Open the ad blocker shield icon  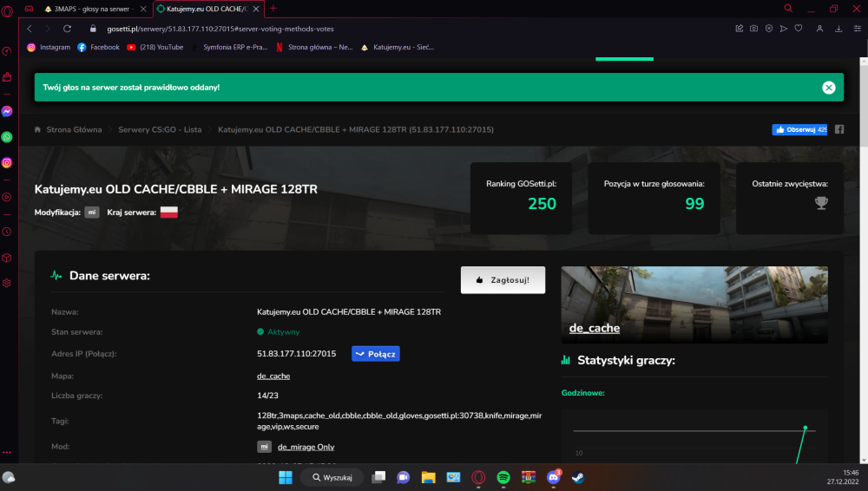tap(769, 29)
